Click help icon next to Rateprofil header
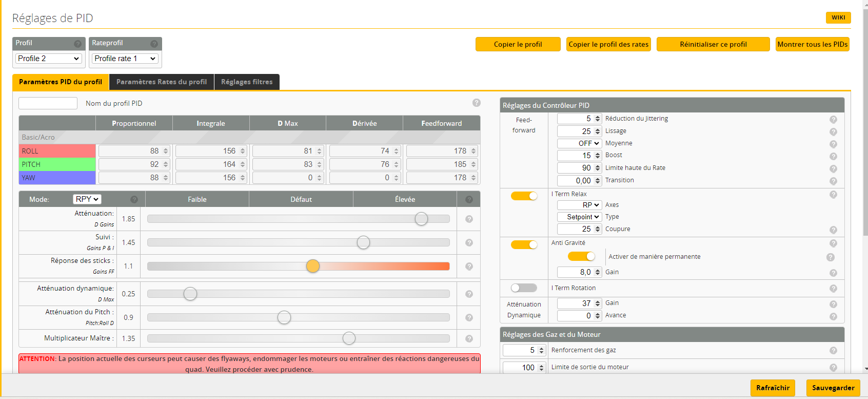Screen dimensions: 868x399 [x=154, y=44]
